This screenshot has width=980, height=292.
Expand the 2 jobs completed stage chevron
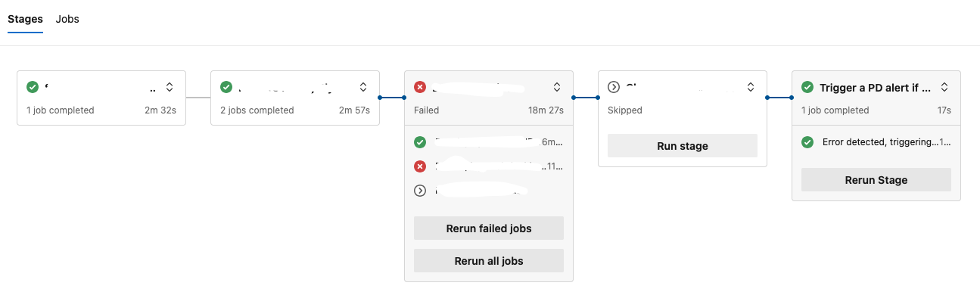(363, 87)
